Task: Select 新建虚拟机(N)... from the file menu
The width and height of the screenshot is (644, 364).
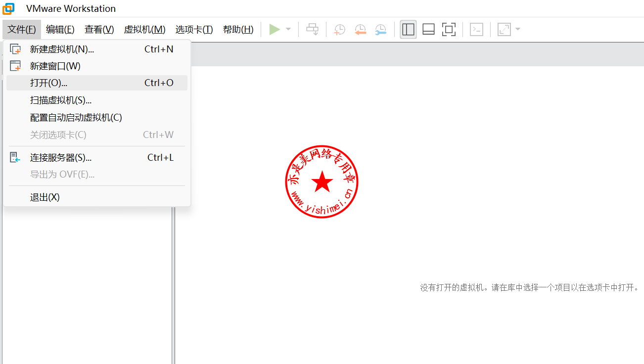Action: click(x=62, y=49)
